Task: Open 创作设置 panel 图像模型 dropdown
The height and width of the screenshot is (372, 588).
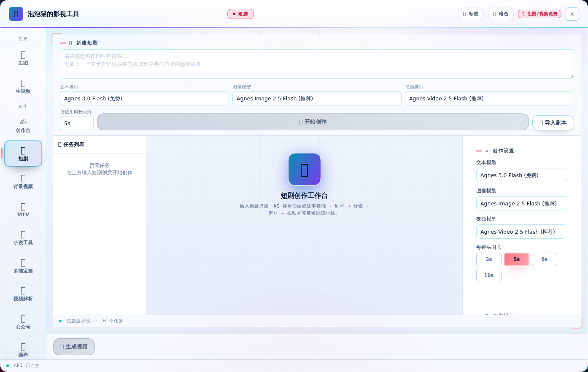Action: point(522,203)
